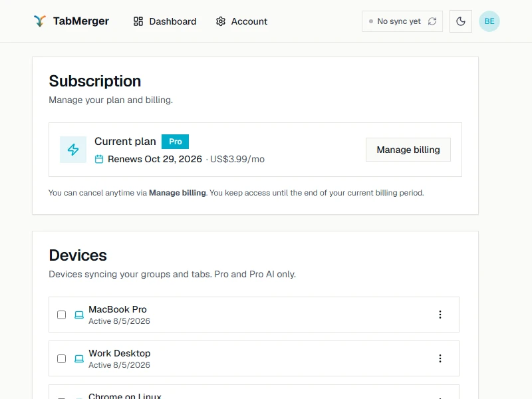Click the Chrome on Linux device name
This screenshot has height=399, width=532.
coord(125,396)
